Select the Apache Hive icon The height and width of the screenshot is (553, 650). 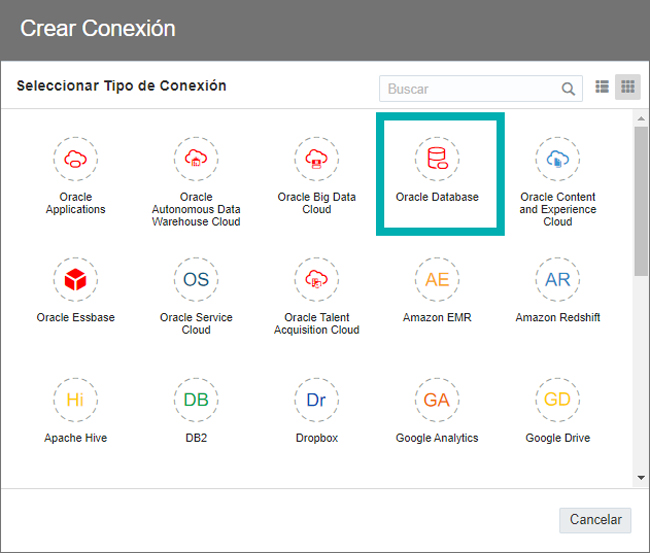coord(75,400)
